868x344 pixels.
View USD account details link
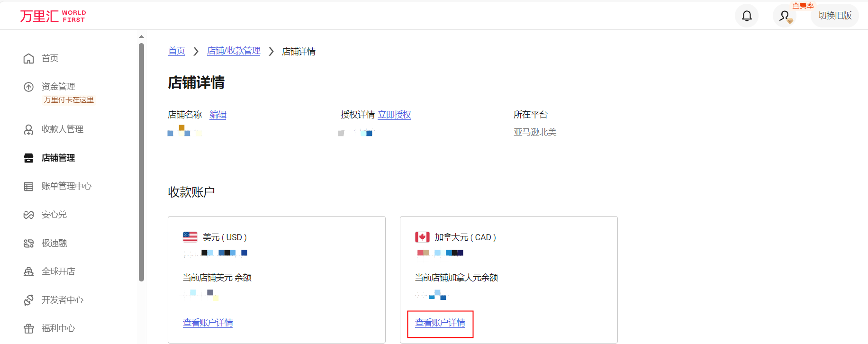point(208,323)
